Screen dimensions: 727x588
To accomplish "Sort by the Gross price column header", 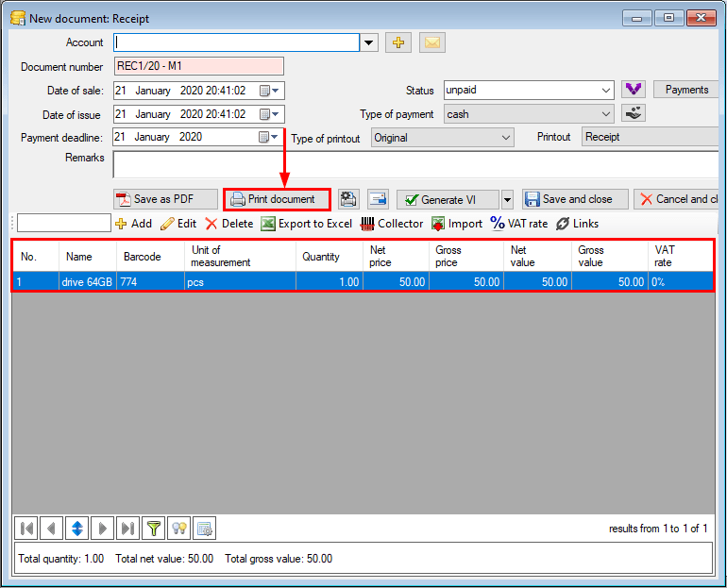I will (x=466, y=256).
